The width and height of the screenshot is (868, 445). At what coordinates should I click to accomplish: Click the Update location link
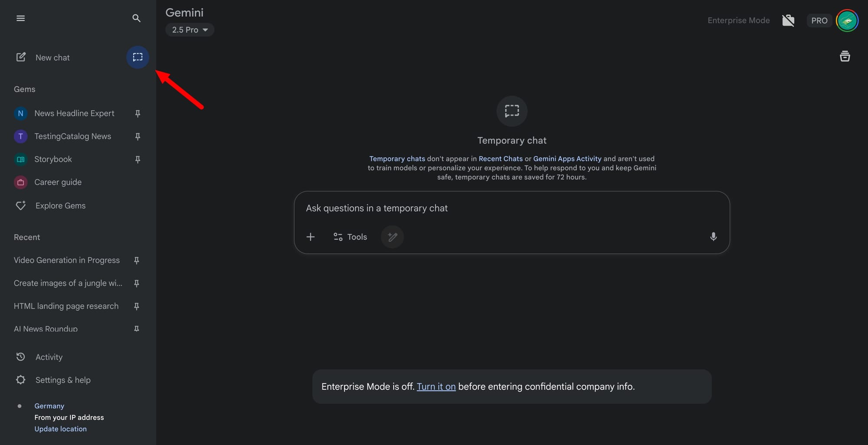tap(60, 429)
